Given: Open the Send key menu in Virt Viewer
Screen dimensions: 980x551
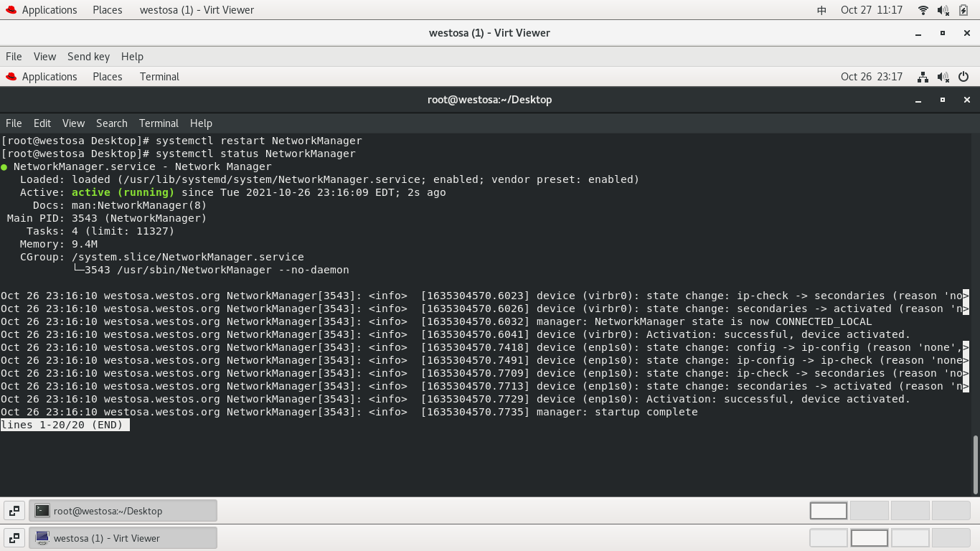Looking at the screenshot, I should 88,57.
